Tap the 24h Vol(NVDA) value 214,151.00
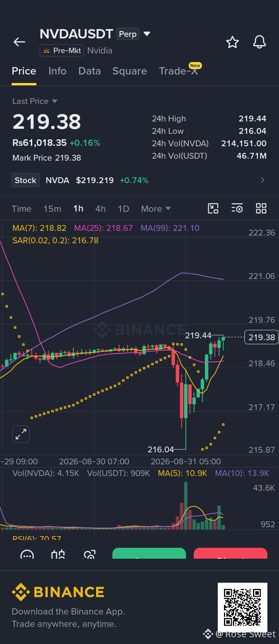The height and width of the screenshot is (644, 279). click(x=244, y=144)
